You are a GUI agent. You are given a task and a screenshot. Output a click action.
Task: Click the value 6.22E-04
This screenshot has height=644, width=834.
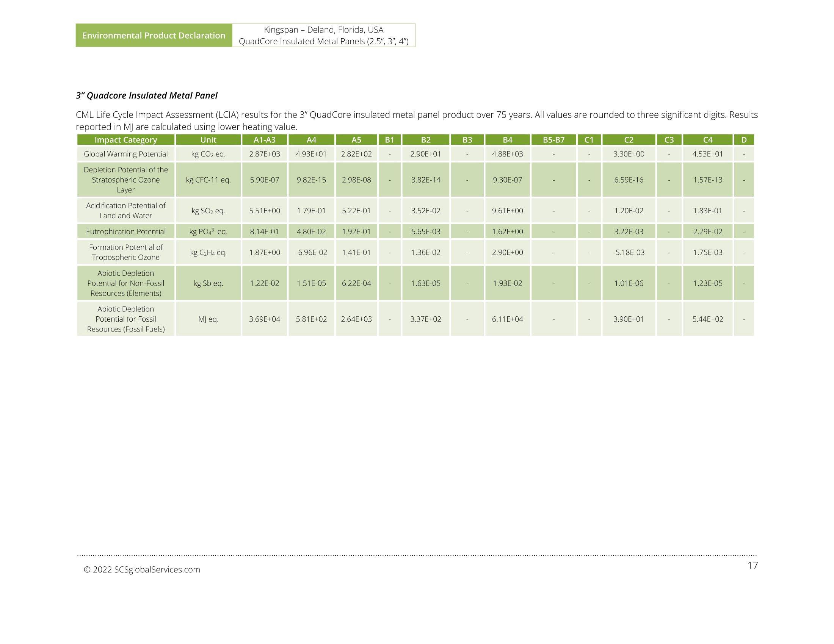(x=356, y=283)
